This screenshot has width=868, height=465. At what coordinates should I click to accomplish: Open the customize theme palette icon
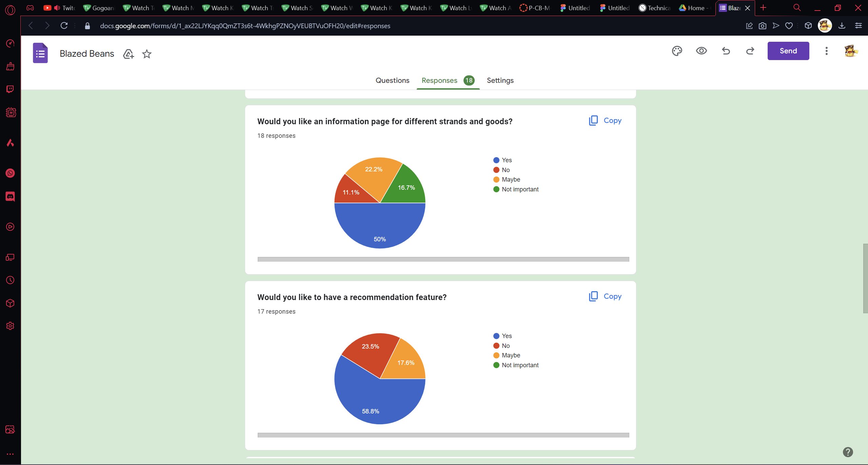(677, 51)
